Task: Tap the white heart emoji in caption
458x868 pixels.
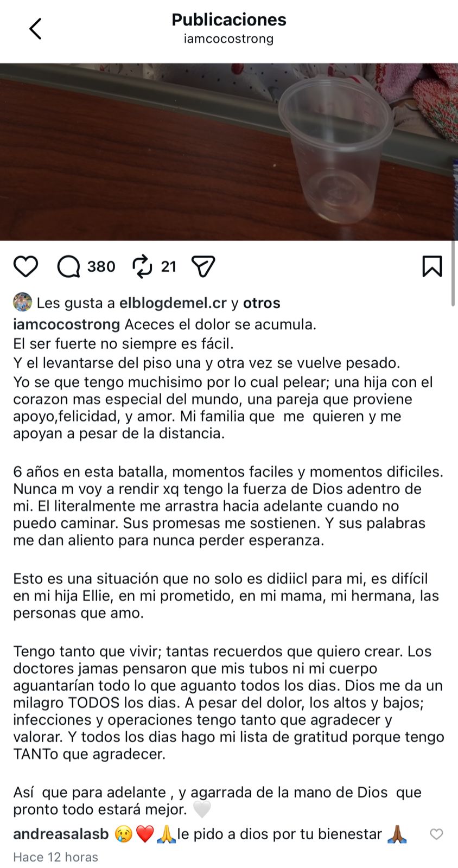Action: click(202, 810)
